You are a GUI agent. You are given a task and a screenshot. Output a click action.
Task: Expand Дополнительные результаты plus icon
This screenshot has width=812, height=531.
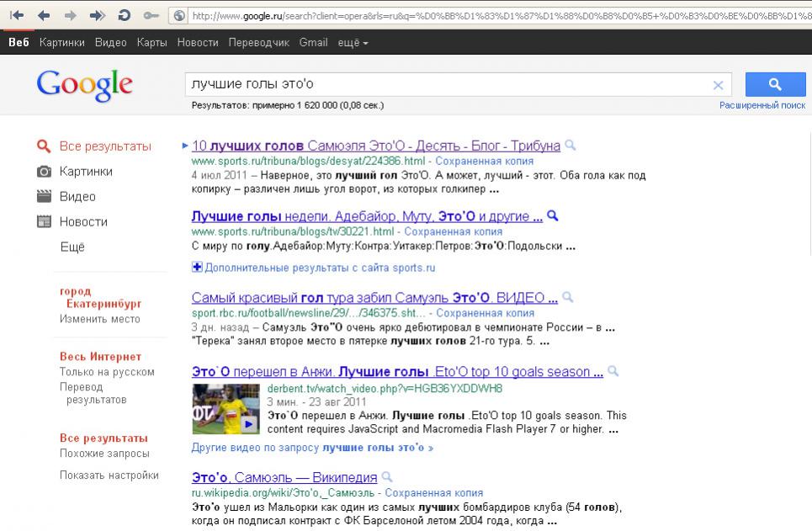coord(197,268)
